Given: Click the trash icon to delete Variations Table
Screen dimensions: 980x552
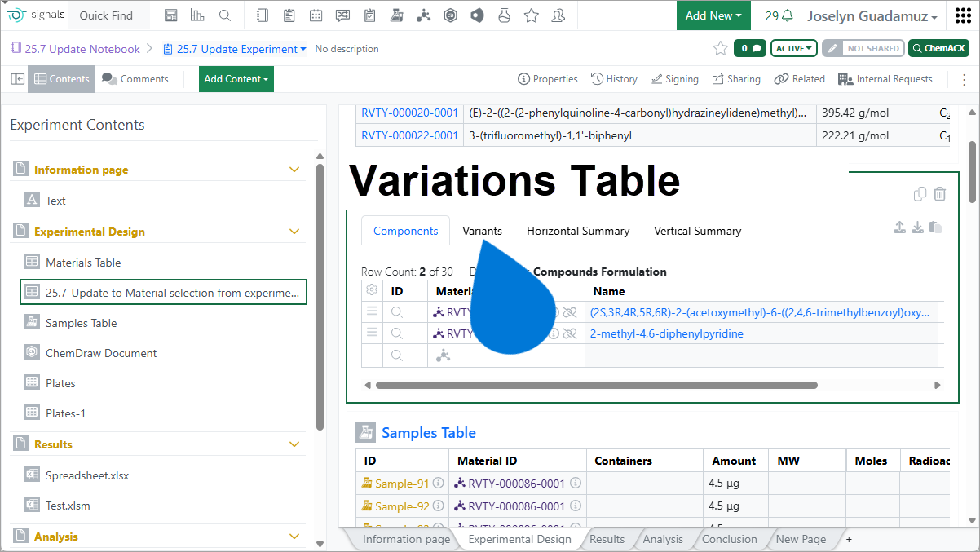Looking at the screenshot, I should coord(939,194).
